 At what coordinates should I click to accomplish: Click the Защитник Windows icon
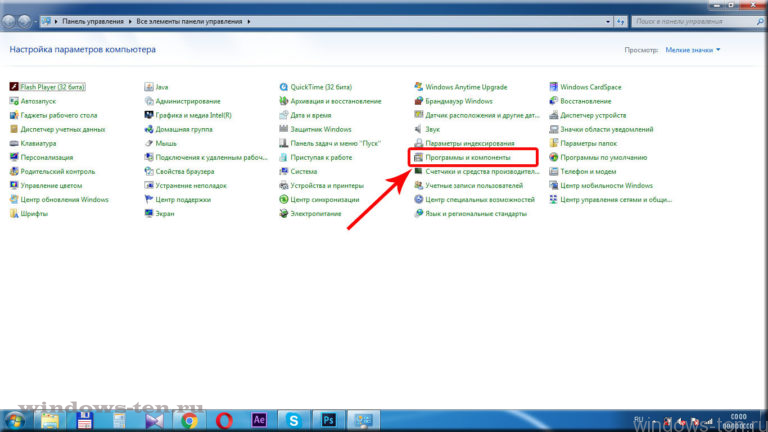tap(284, 129)
